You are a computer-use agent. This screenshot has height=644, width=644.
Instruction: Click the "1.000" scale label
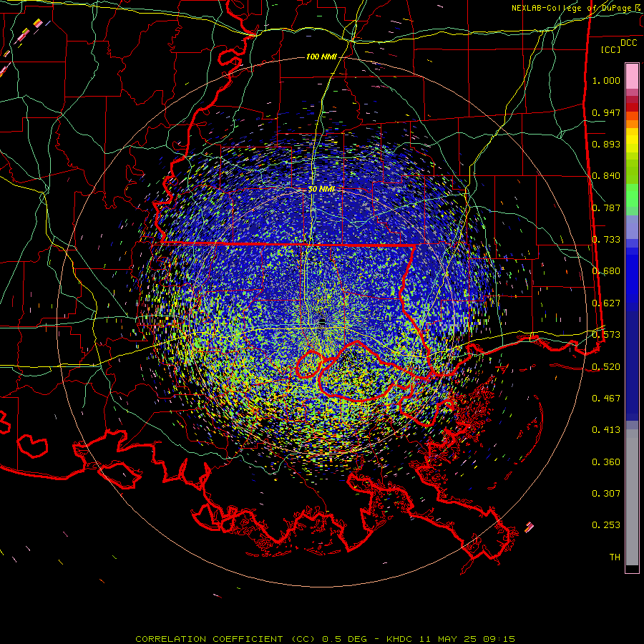606,80
